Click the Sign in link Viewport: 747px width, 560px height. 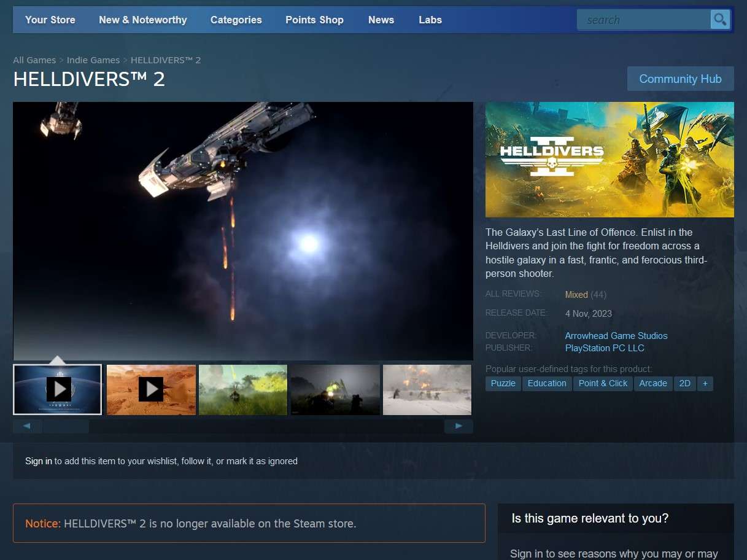click(39, 461)
